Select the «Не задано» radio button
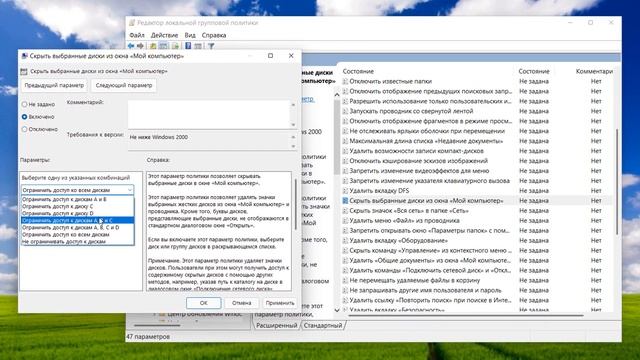The width and height of the screenshot is (640, 360). (24, 104)
